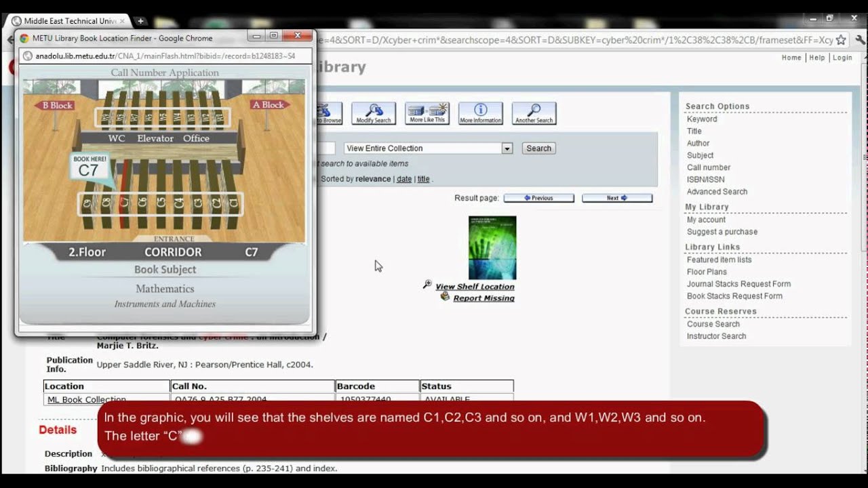Screen dimensions: 868x488
Task: Click the CORRIDOR label in popup
Action: click(173, 252)
